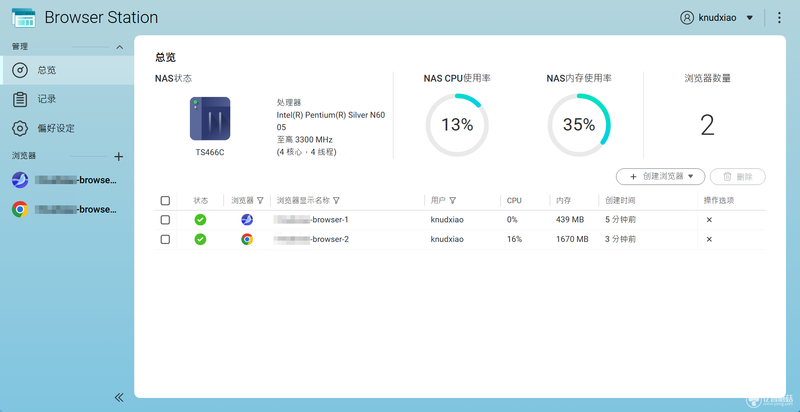
Task: Click the Browser Station title text
Action: coord(101,17)
